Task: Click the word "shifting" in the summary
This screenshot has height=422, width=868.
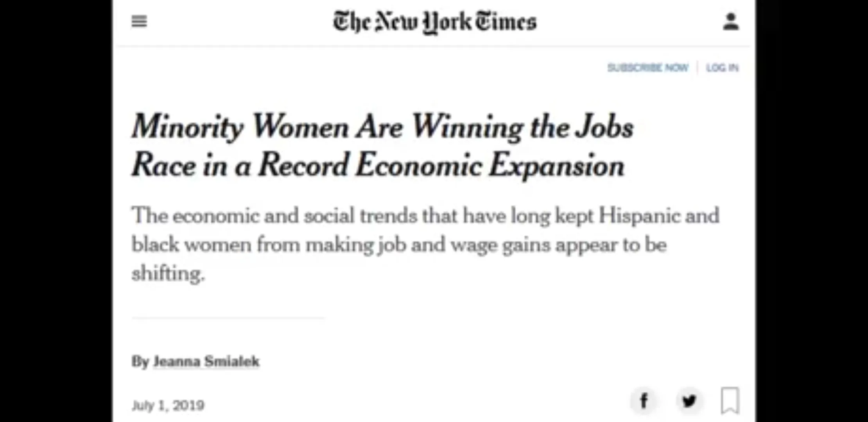Action: click(167, 273)
